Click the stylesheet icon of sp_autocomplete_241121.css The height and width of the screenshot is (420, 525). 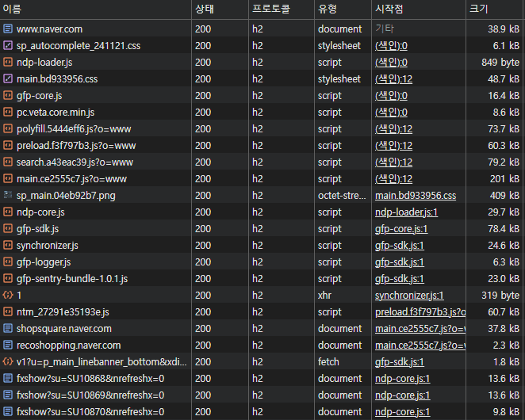8,45
